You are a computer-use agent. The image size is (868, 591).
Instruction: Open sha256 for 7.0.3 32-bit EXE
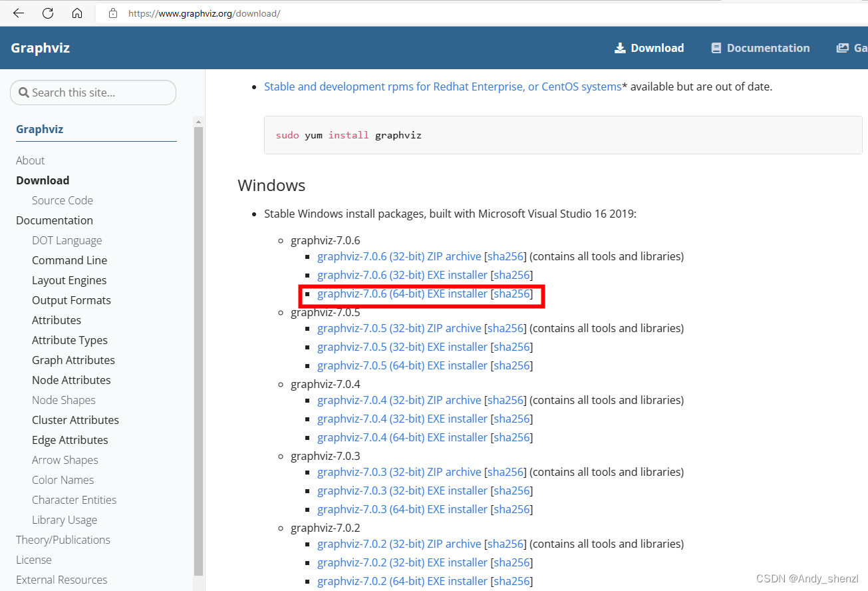tap(512, 491)
